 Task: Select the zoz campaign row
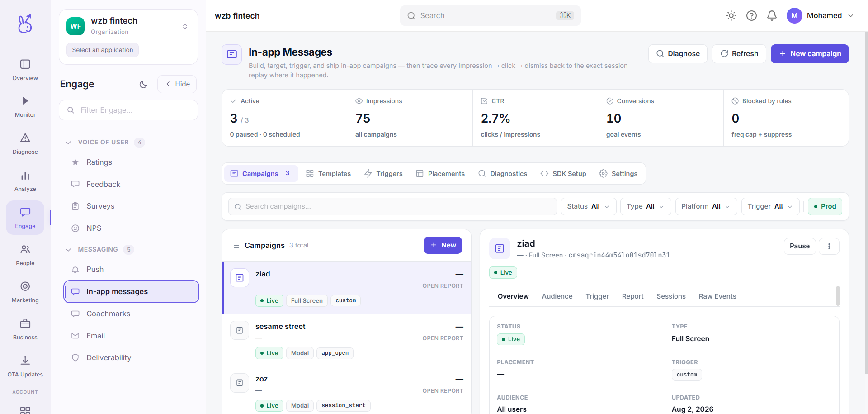(x=347, y=390)
